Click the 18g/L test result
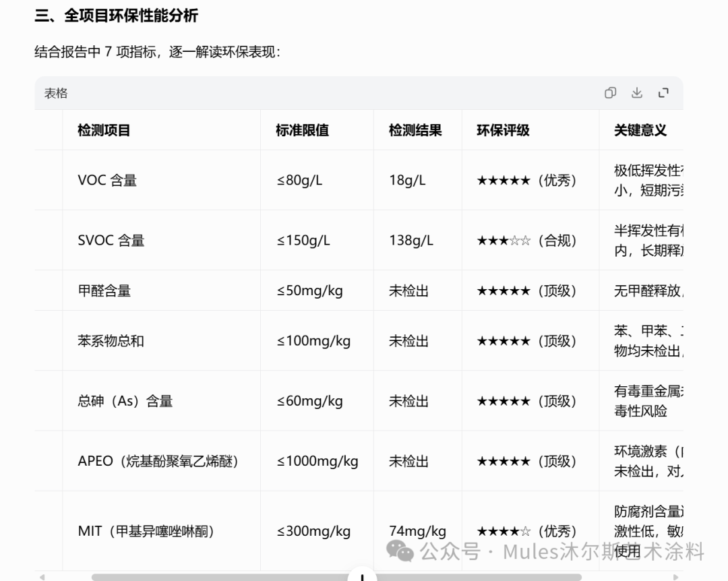Screen dimensions: 728x581 [407, 180]
